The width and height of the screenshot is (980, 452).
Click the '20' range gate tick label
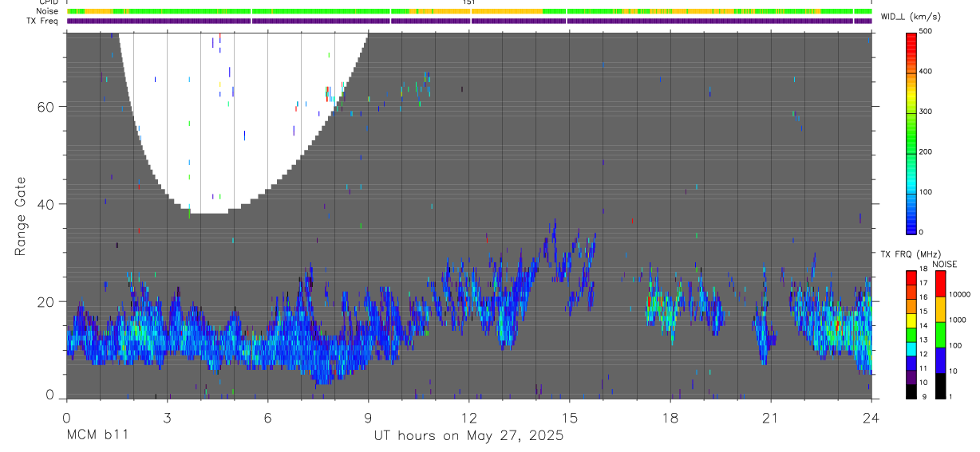46,301
